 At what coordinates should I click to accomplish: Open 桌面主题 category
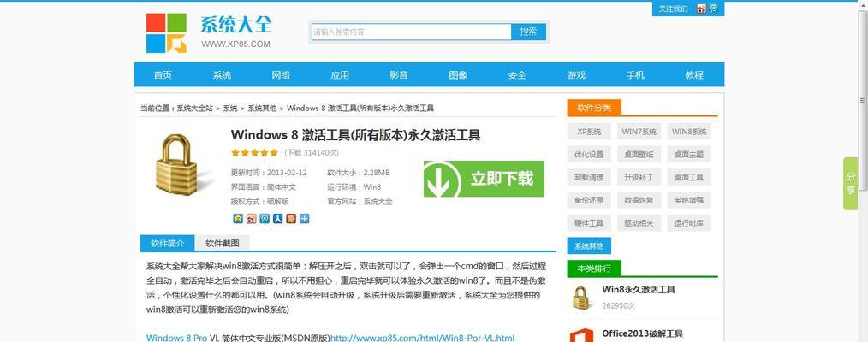(x=689, y=155)
